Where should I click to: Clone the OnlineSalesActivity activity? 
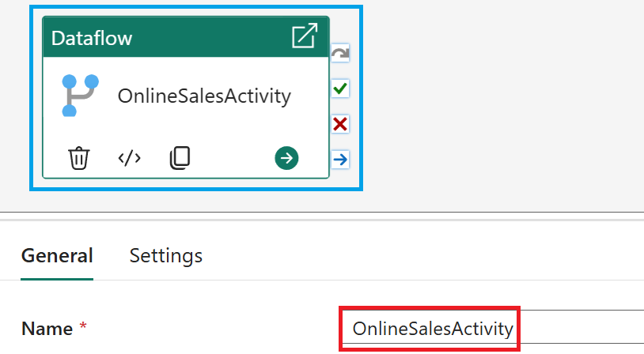[x=180, y=158]
